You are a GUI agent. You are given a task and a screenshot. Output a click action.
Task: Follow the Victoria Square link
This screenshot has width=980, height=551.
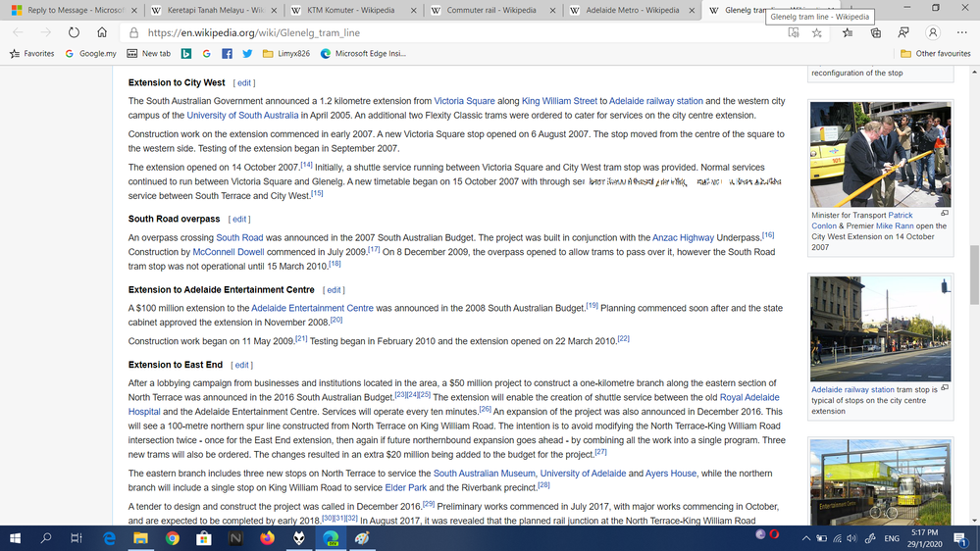click(x=464, y=101)
